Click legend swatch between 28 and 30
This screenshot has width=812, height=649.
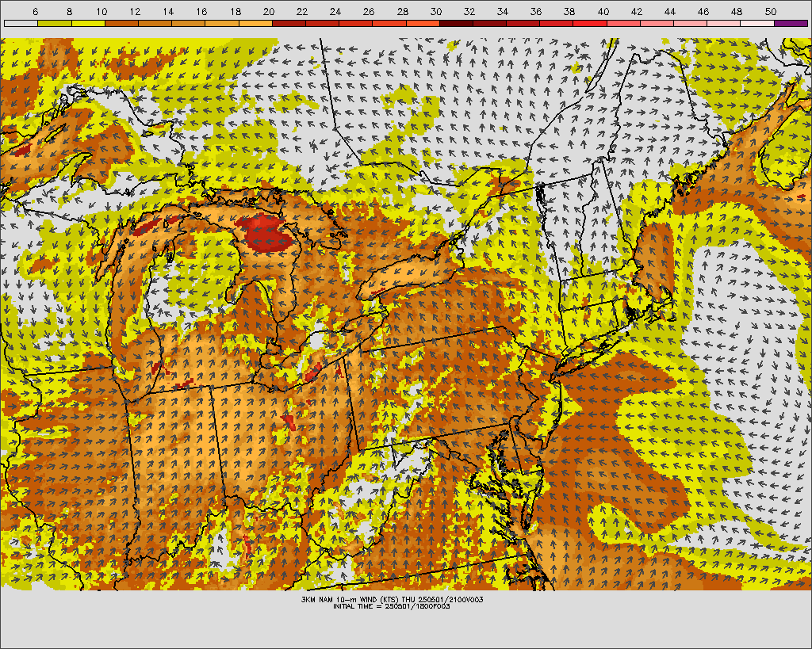point(423,23)
